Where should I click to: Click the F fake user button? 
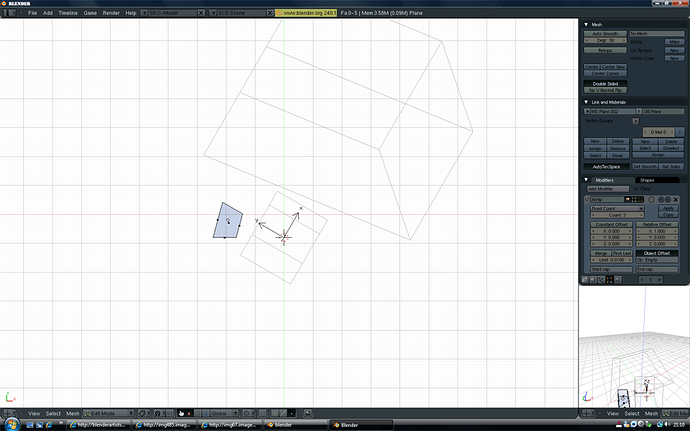point(639,111)
